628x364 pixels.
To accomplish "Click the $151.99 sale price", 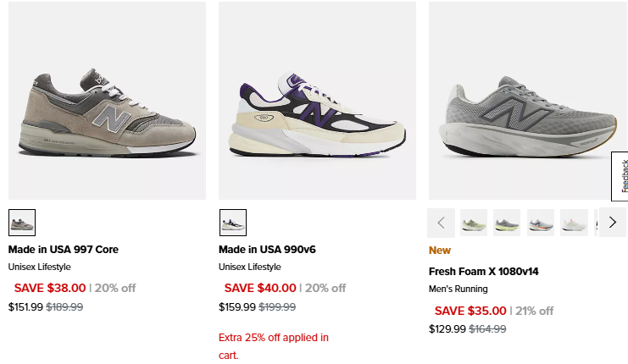I will coord(25,307).
